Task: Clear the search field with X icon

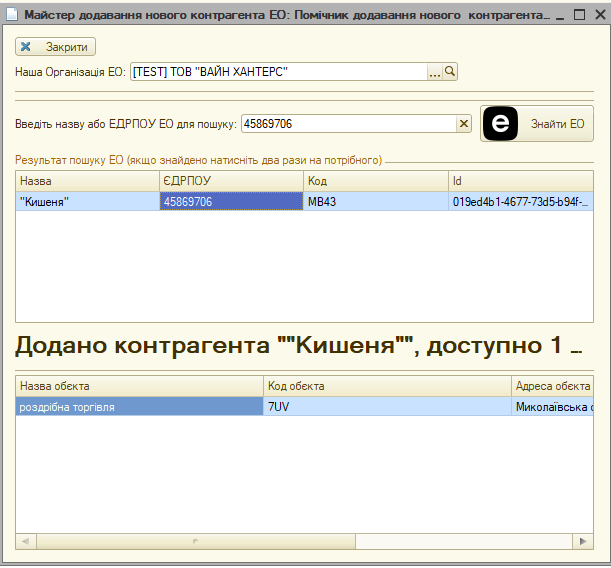Action: (x=464, y=124)
